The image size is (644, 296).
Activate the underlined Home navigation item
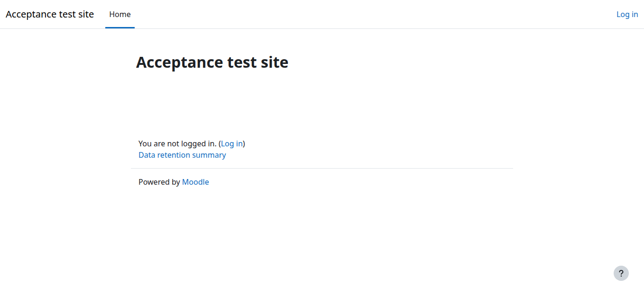coord(120,14)
